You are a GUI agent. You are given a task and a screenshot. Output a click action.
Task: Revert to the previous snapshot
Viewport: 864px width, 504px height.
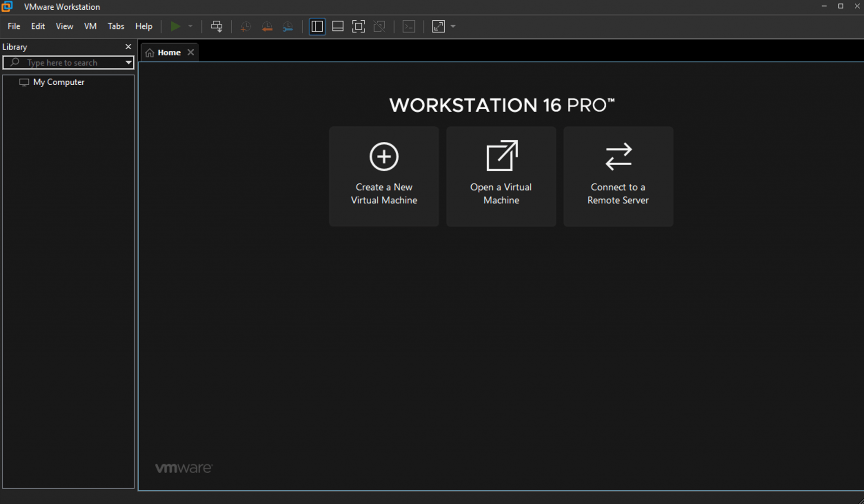267,26
